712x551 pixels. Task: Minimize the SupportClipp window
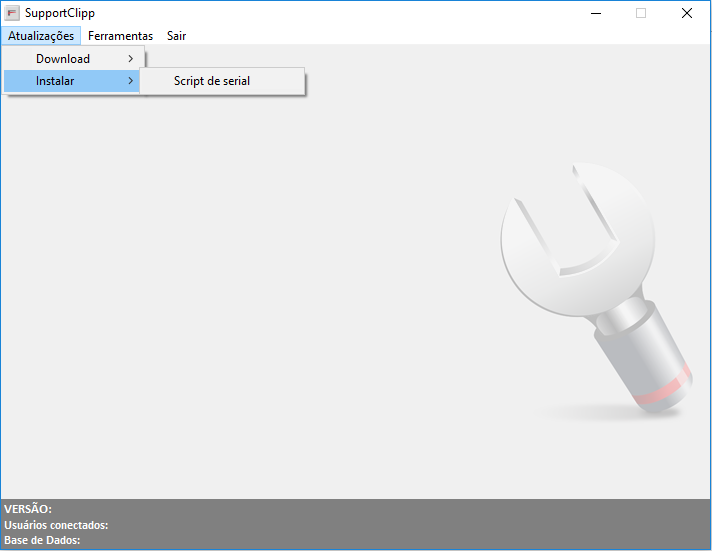coord(596,13)
